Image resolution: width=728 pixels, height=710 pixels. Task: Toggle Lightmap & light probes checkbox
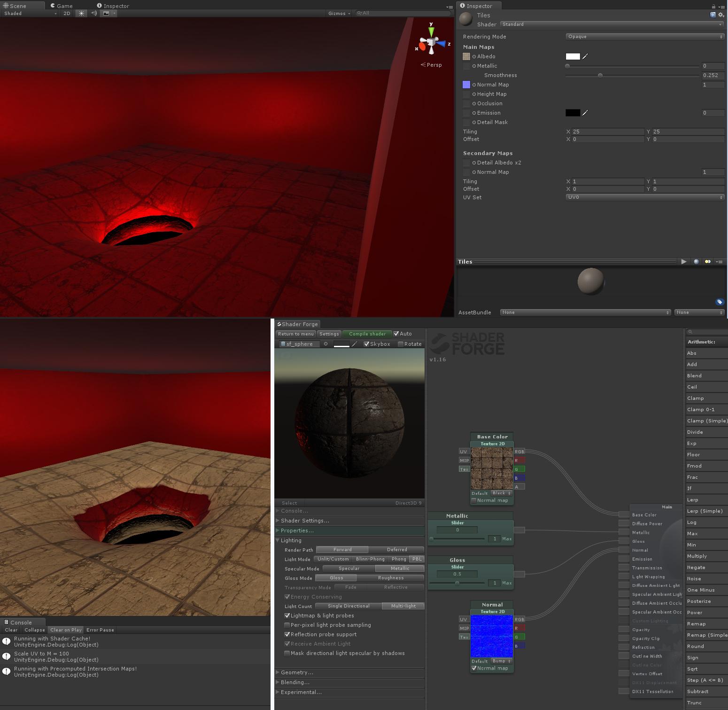pyautogui.click(x=287, y=616)
